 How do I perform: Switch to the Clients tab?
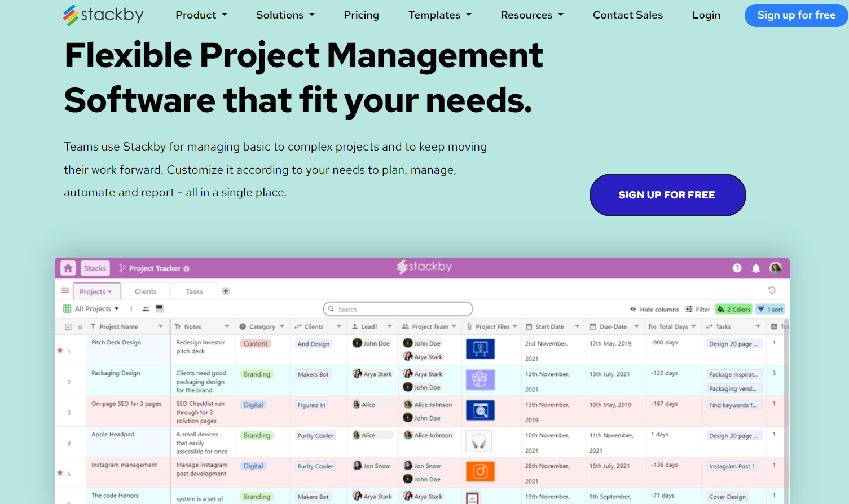(146, 291)
